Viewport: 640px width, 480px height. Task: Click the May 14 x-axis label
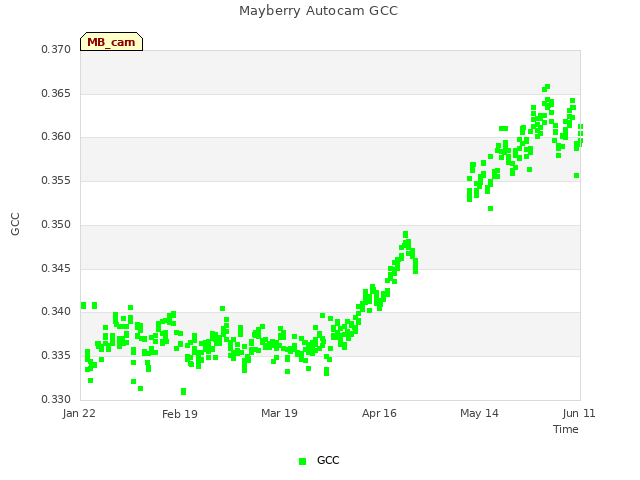tap(479, 413)
